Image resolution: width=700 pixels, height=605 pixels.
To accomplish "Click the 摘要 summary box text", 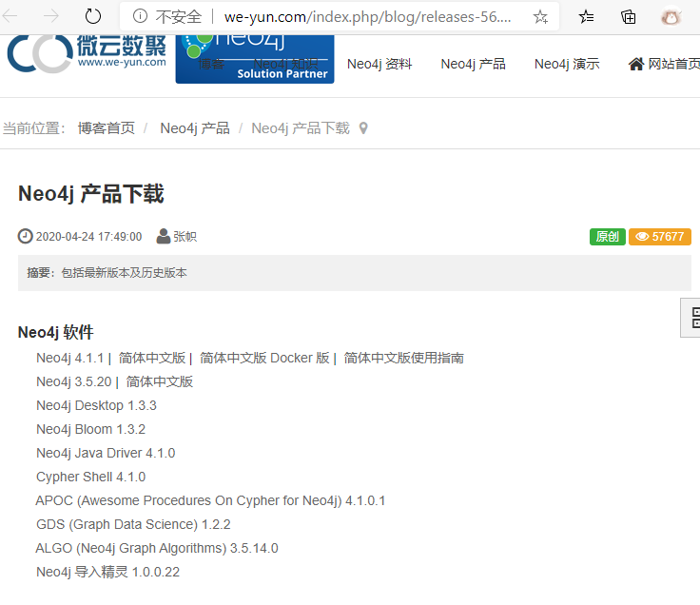I will click(107, 273).
